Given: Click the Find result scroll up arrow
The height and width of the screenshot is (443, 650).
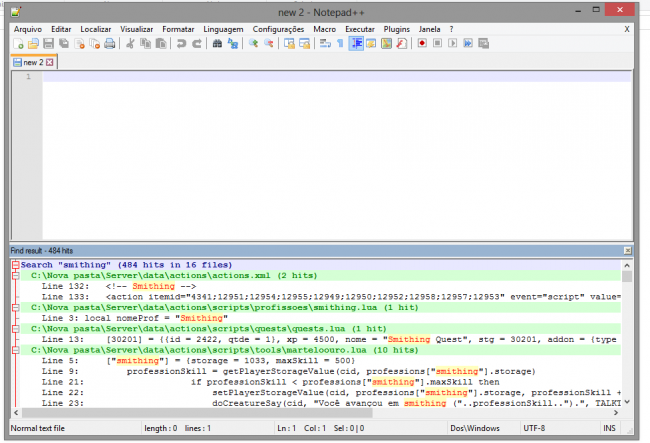Looking at the screenshot, I should pos(627,266).
